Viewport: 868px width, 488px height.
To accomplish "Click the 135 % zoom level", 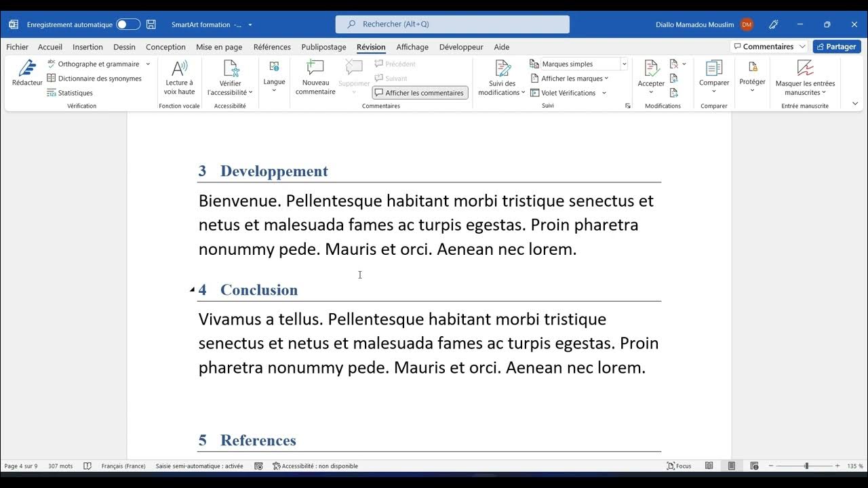I will pos(854,466).
